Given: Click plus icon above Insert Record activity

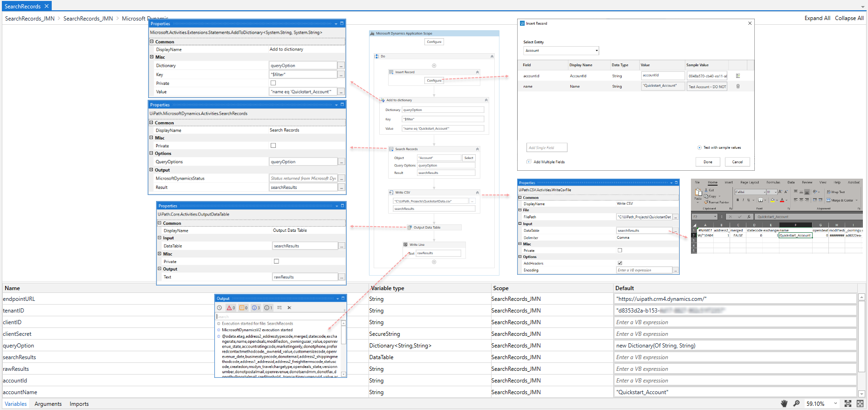Looking at the screenshot, I should 434,66.
